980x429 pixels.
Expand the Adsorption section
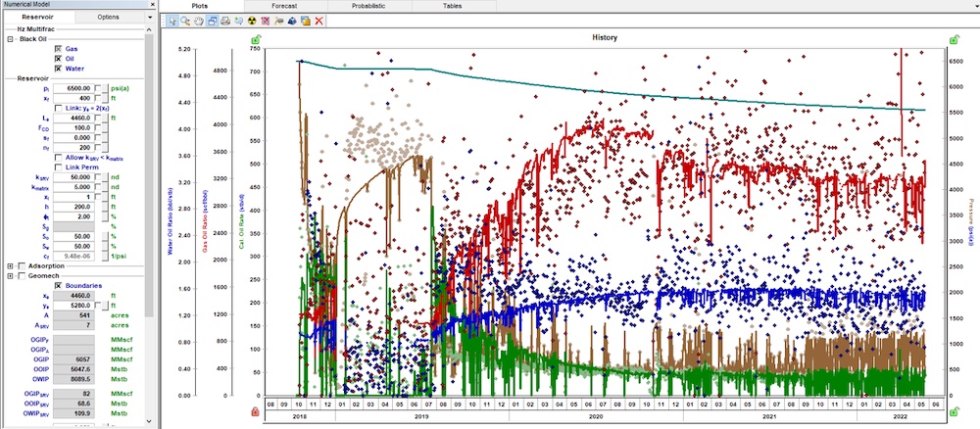pyautogui.click(x=10, y=264)
